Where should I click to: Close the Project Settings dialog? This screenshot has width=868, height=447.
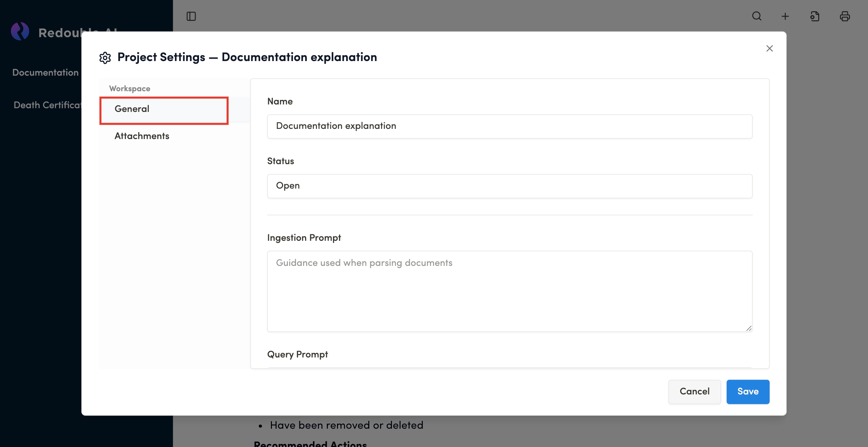click(x=769, y=48)
